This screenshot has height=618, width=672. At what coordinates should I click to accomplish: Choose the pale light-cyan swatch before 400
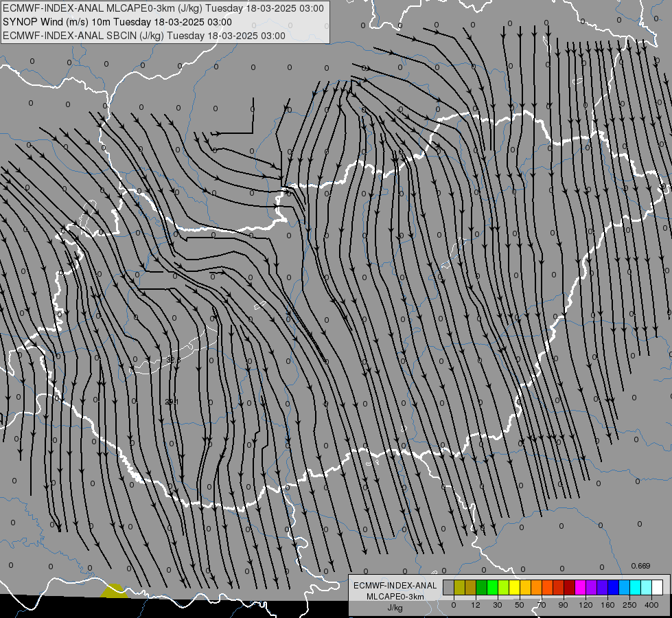(645, 587)
